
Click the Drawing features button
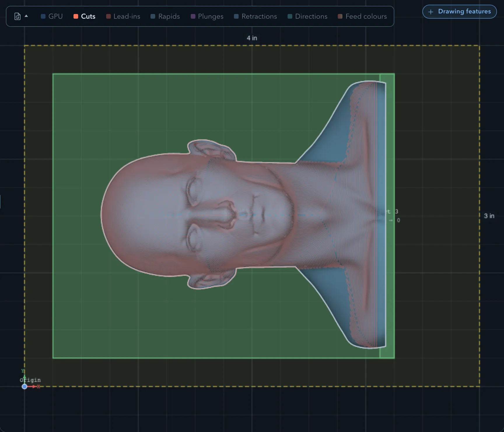(459, 12)
